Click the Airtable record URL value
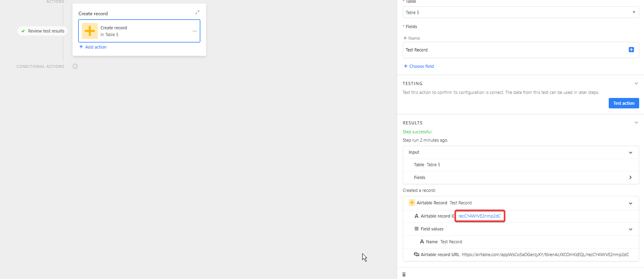644x279 pixels. pos(545,255)
